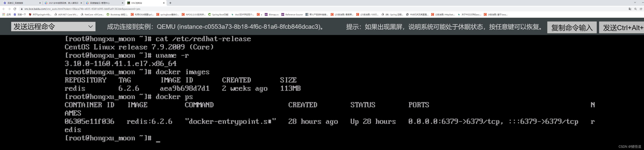Click the 发送Ctrl+Alt+ button
The height and width of the screenshot is (150, 644).
pyautogui.click(x=622, y=27)
